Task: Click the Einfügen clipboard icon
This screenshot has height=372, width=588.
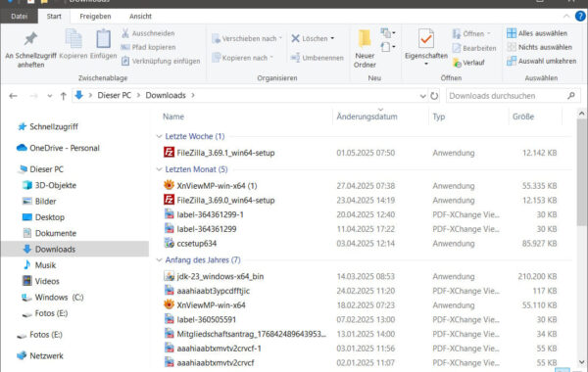Action: (103, 39)
